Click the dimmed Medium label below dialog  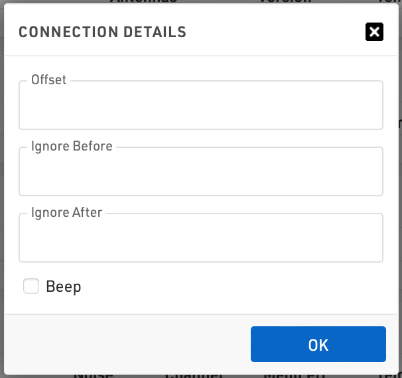(x=294, y=376)
